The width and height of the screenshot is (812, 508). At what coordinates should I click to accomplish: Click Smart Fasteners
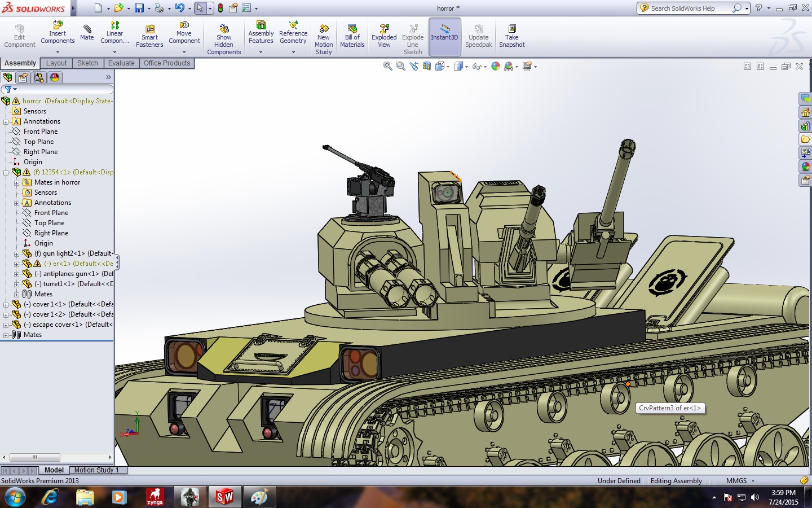[149, 36]
